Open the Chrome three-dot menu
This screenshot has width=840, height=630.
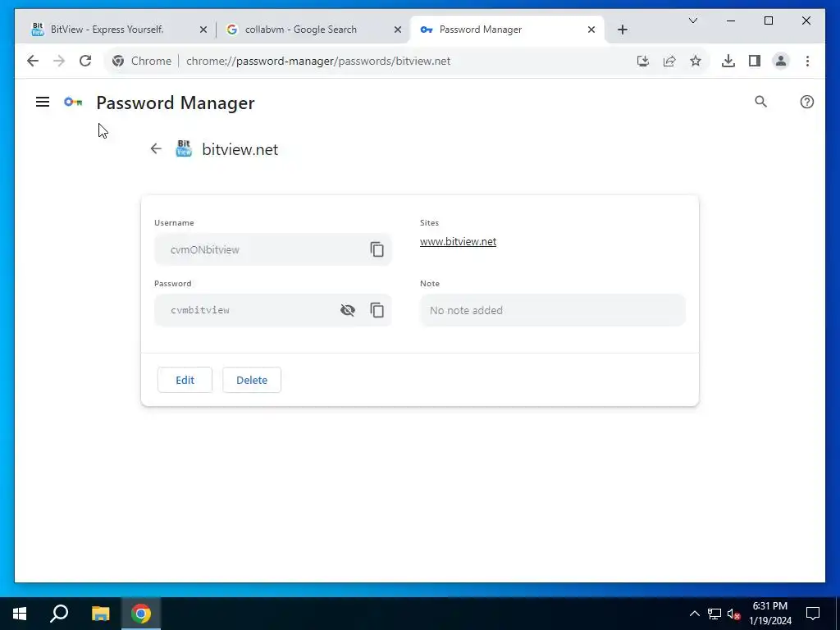pyautogui.click(x=807, y=61)
